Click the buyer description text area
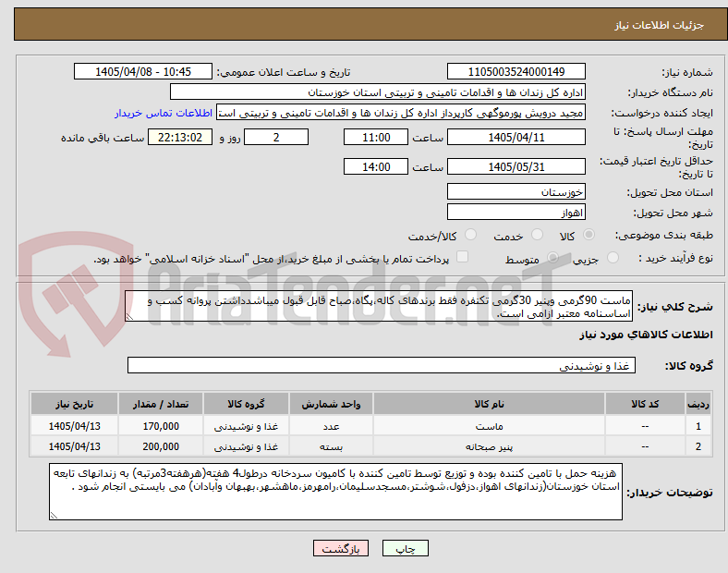 coord(335,492)
